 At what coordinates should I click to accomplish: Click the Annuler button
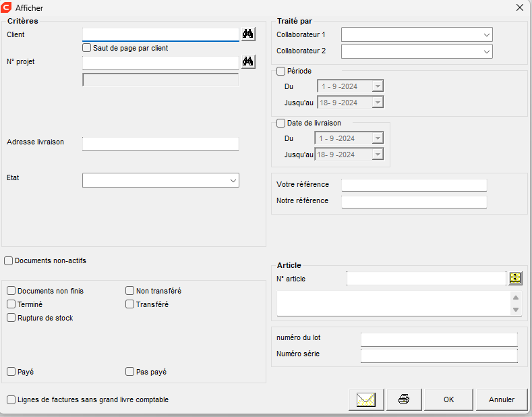(502, 399)
